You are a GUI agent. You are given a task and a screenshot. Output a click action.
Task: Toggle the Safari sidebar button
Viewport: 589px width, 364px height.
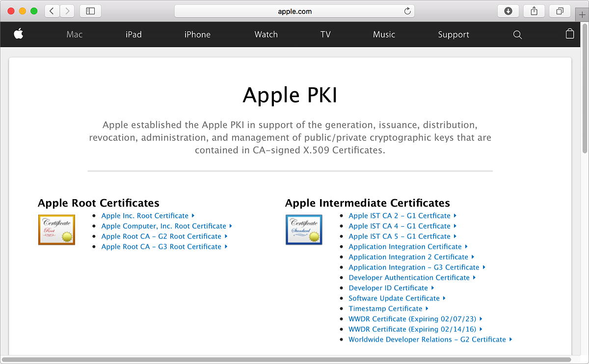pyautogui.click(x=90, y=11)
